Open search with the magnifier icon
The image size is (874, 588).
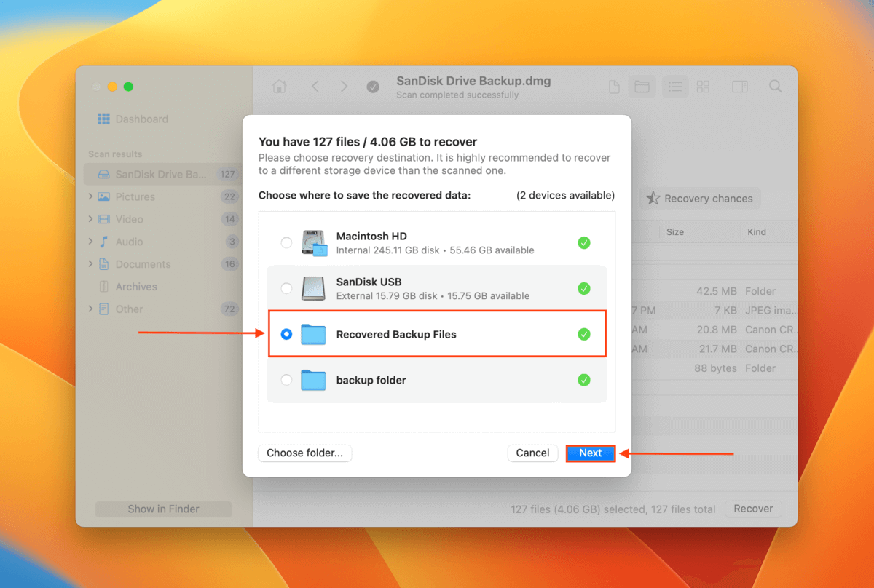[x=776, y=87]
